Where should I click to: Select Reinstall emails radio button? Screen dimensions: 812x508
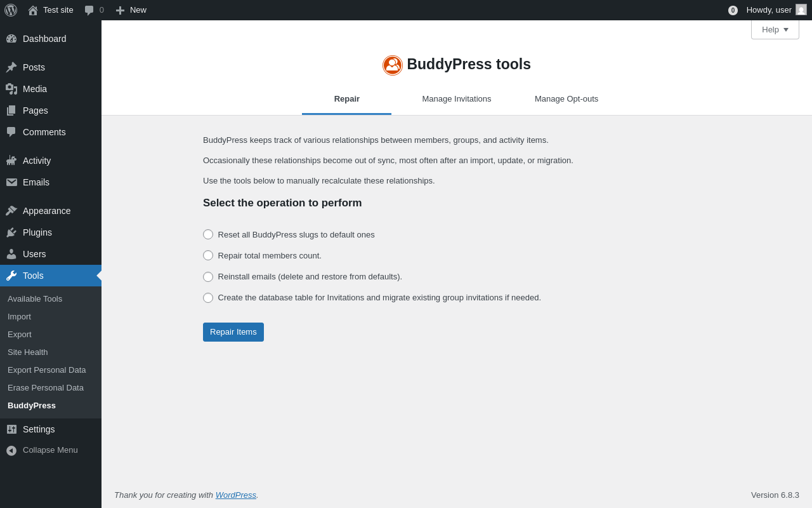point(208,277)
